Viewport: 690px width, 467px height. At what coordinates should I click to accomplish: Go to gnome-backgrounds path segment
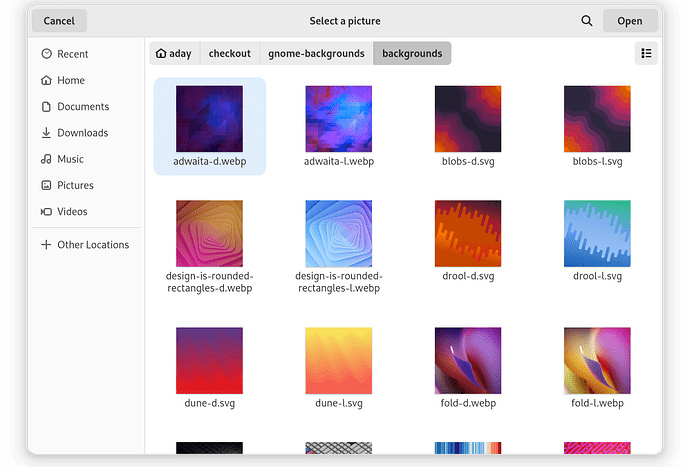pos(315,54)
